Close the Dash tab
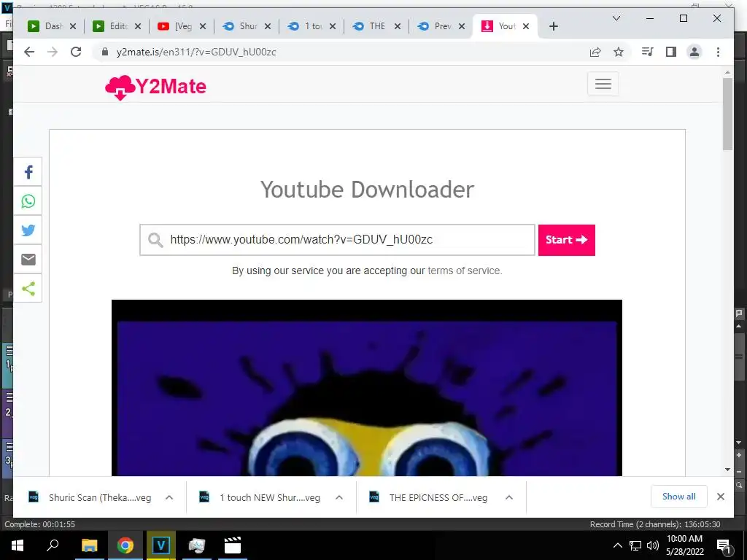Image resolution: width=747 pixels, height=560 pixels. tap(73, 26)
